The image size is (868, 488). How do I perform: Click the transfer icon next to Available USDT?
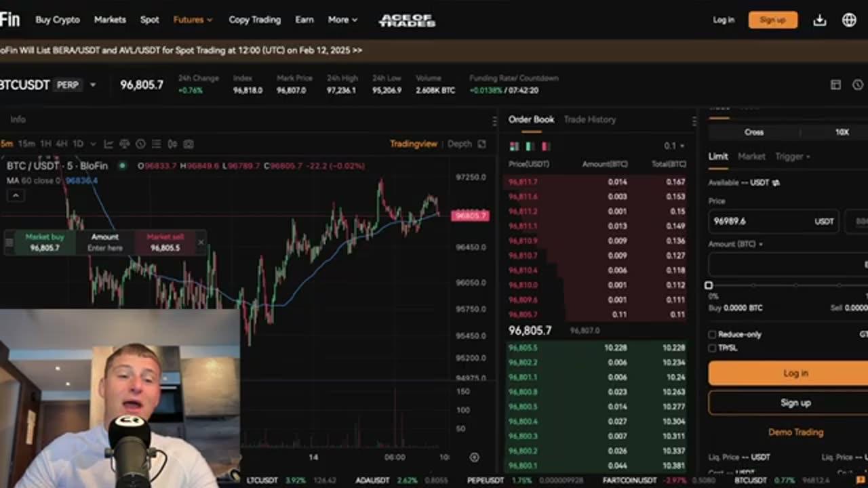776,183
